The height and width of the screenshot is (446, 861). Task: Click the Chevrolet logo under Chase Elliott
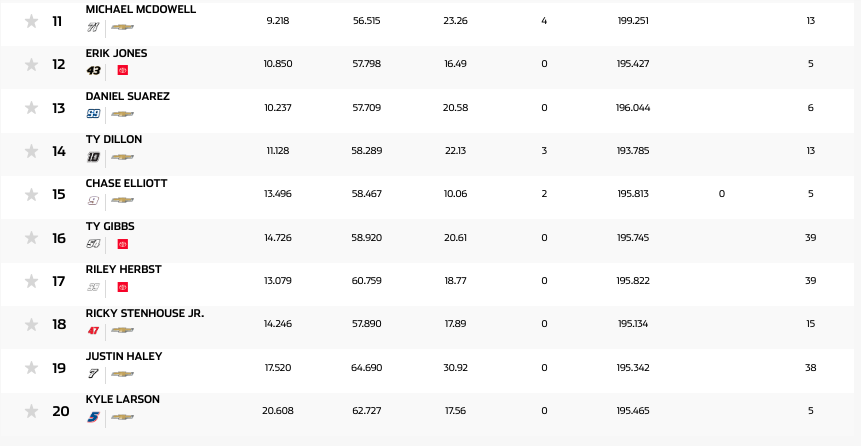123,200
